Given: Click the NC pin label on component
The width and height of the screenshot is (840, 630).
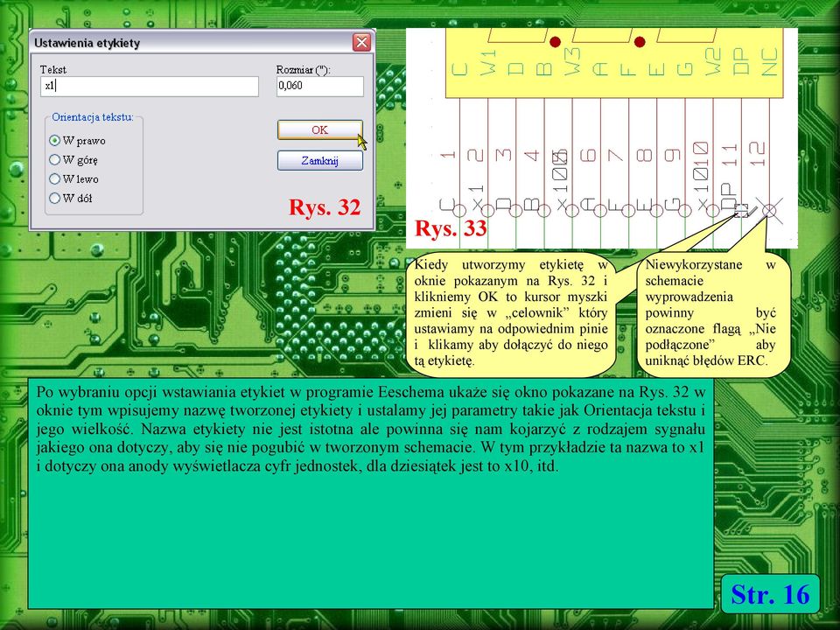Looking at the screenshot, I should pyautogui.click(x=769, y=61).
